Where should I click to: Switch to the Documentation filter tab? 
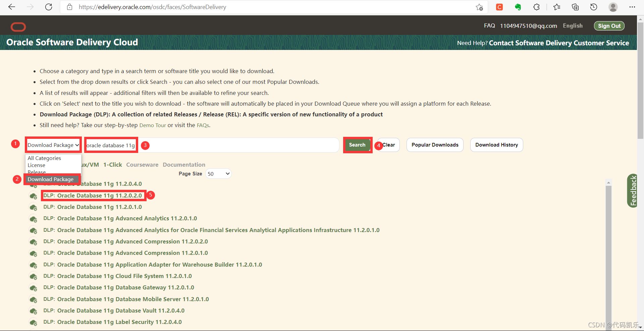point(184,165)
